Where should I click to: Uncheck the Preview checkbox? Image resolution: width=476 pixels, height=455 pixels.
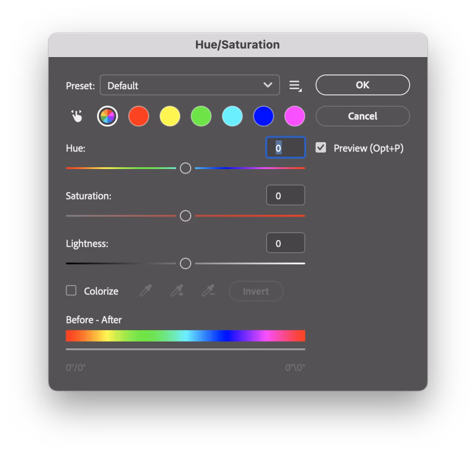pos(321,148)
